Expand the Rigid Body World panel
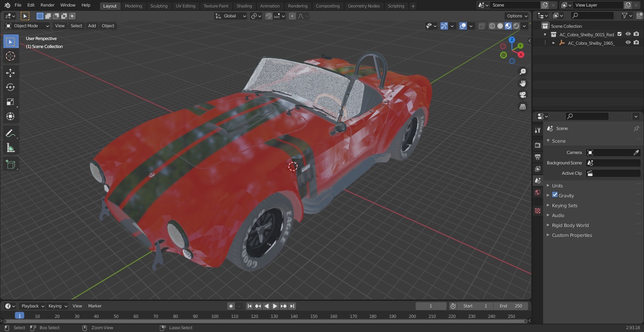 click(570, 225)
